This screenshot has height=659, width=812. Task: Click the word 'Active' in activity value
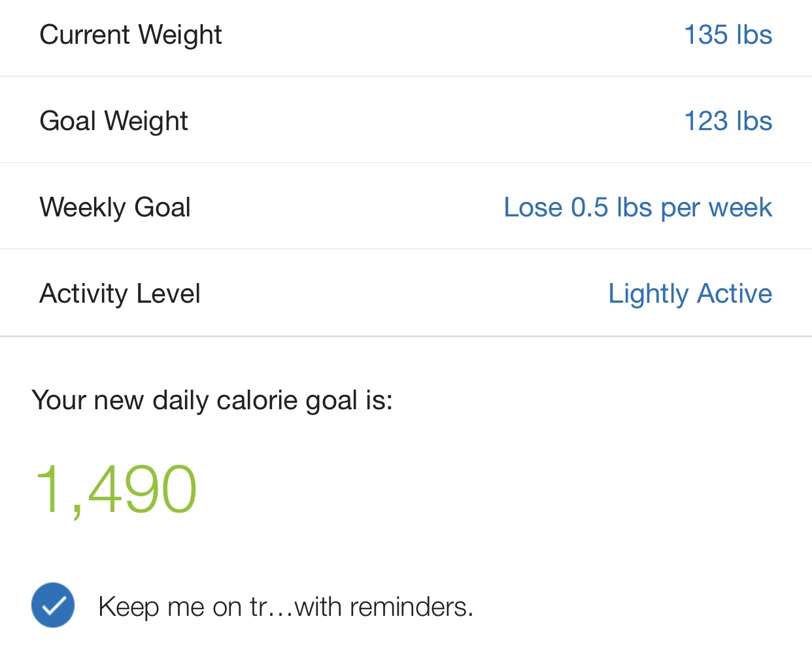pos(735,294)
